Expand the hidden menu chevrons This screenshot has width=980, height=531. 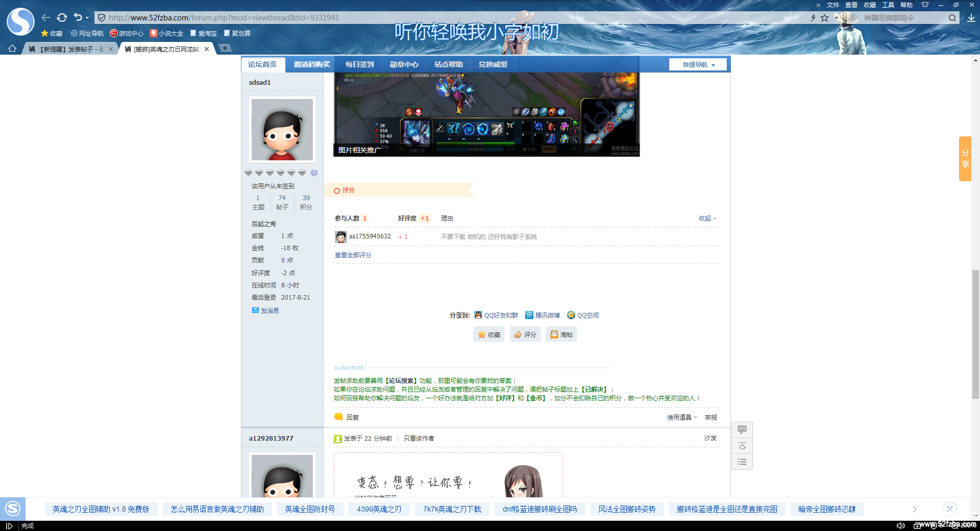[818, 5]
